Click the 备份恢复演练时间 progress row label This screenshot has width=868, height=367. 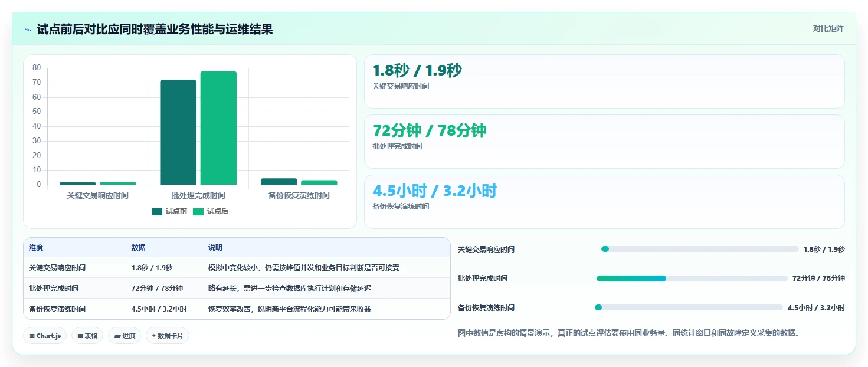486,308
